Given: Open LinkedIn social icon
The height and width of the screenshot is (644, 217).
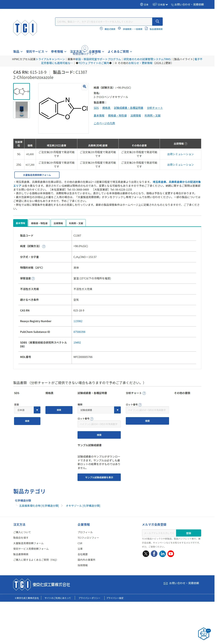Looking at the screenshot, I should (163, 554).
